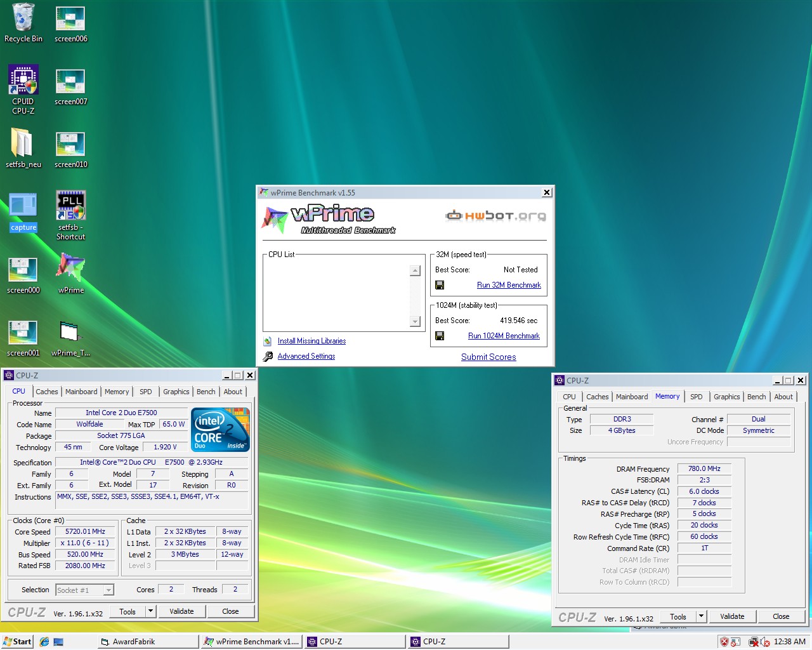Click the CAS# Latency 6.0 clocks value
Viewport: 812px width, 650px height.
[704, 491]
